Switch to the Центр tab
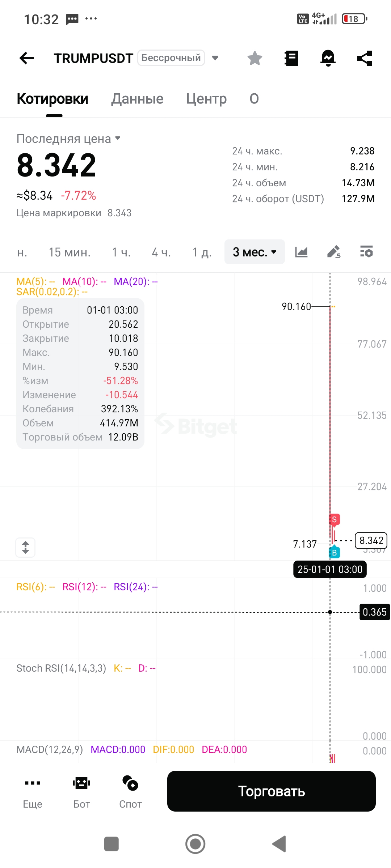 click(206, 99)
